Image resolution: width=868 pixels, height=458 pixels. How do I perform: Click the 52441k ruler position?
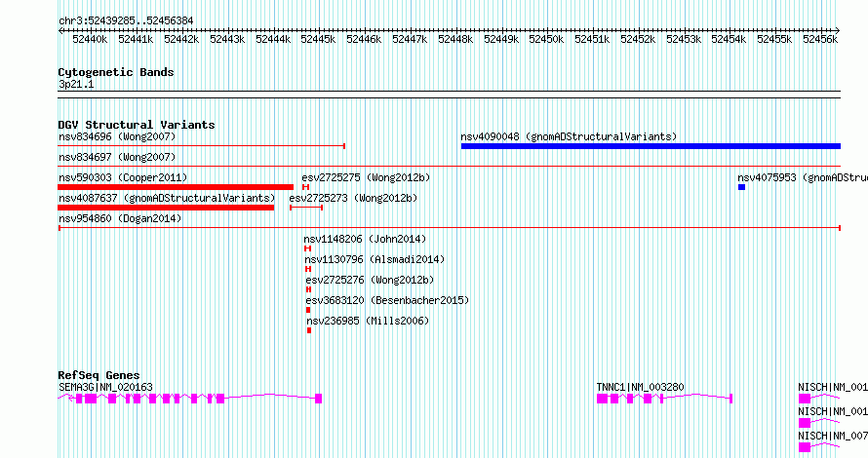[x=136, y=39]
